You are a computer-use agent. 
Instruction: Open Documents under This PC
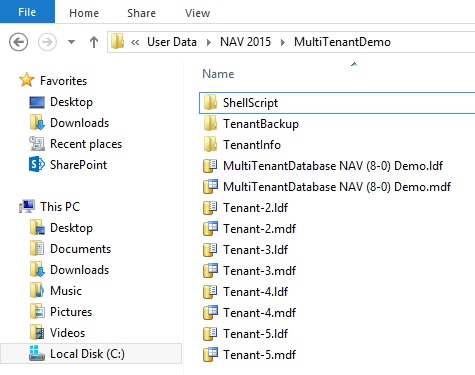(x=80, y=249)
